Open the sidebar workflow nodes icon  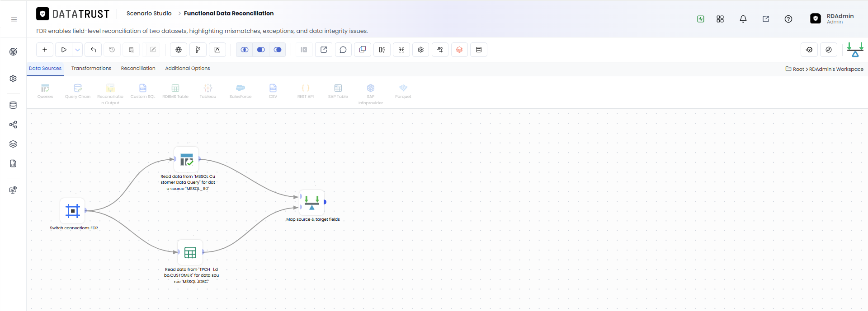click(x=13, y=125)
